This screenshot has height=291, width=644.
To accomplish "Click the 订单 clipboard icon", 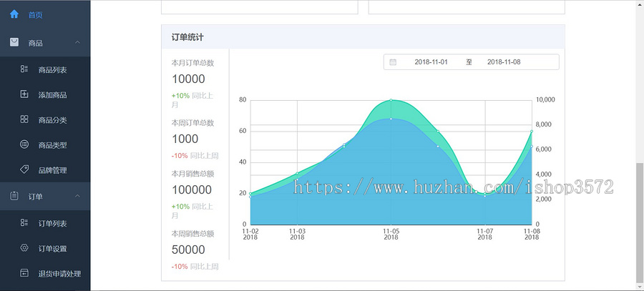I will pyautogui.click(x=14, y=196).
